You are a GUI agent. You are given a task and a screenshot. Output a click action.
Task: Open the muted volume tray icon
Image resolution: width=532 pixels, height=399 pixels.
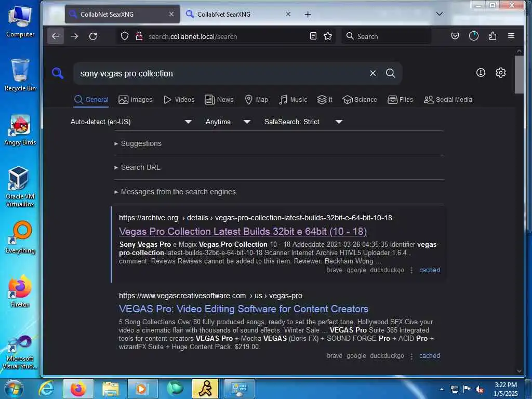[480, 389]
